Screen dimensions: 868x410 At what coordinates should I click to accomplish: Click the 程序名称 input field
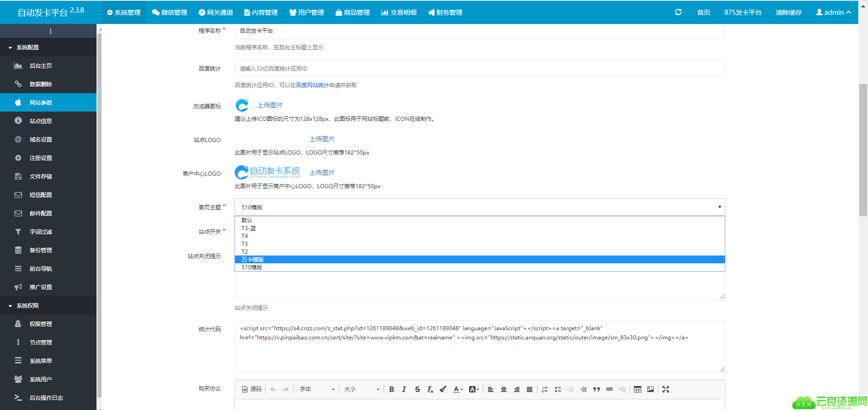[x=480, y=31]
